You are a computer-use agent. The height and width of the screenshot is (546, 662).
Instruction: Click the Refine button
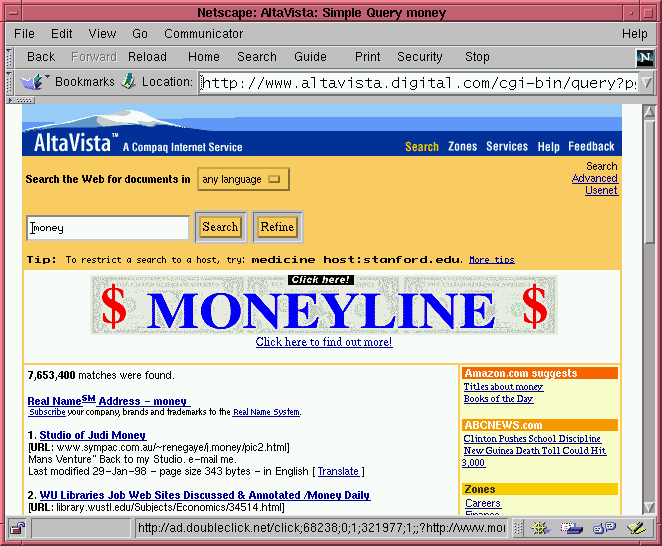(x=277, y=227)
